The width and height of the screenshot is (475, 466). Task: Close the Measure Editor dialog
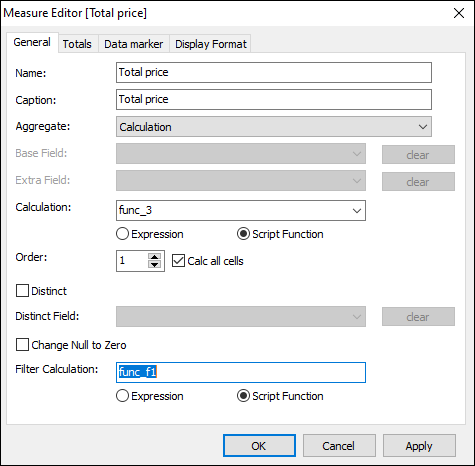459,13
